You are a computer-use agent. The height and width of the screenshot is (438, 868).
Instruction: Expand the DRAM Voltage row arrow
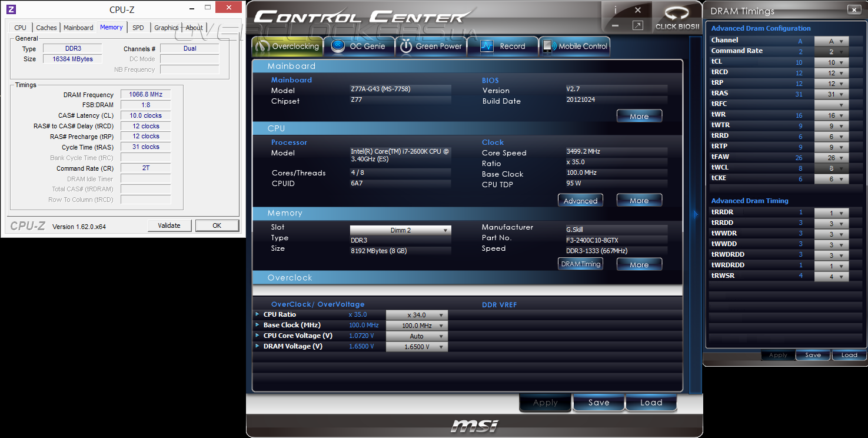[258, 346]
